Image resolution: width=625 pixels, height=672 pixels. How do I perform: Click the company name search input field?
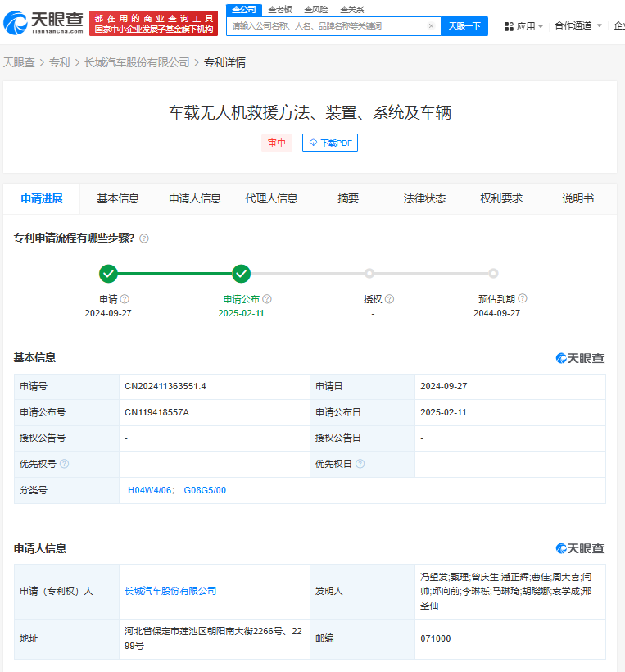point(328,26)
